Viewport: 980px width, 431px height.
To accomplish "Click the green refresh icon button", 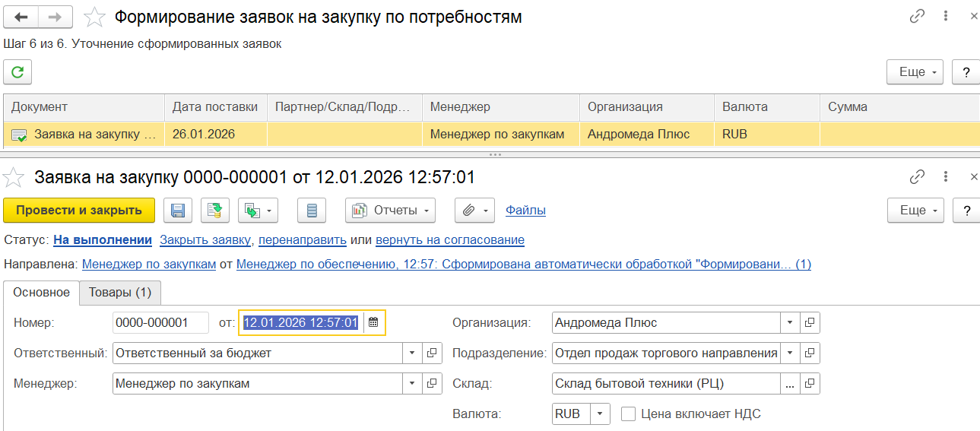I will [17, 72].
